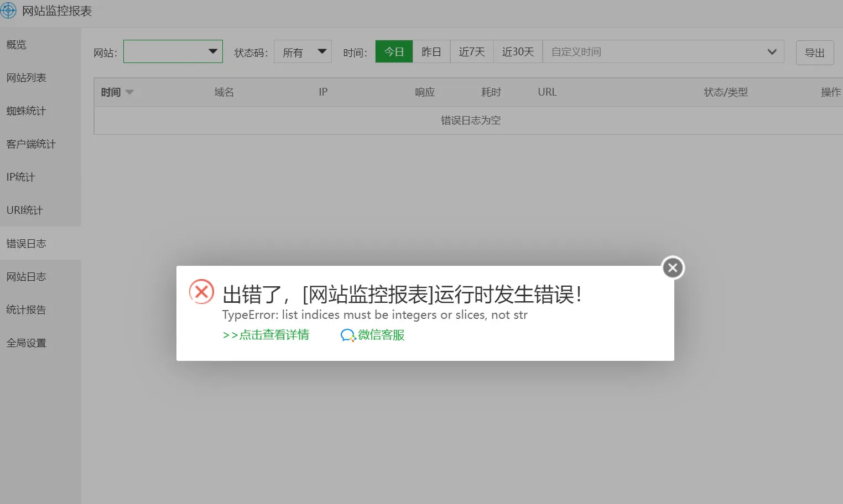Open the 状态码 所有 dropdown

pyautogui.click(x=303, y=51)
